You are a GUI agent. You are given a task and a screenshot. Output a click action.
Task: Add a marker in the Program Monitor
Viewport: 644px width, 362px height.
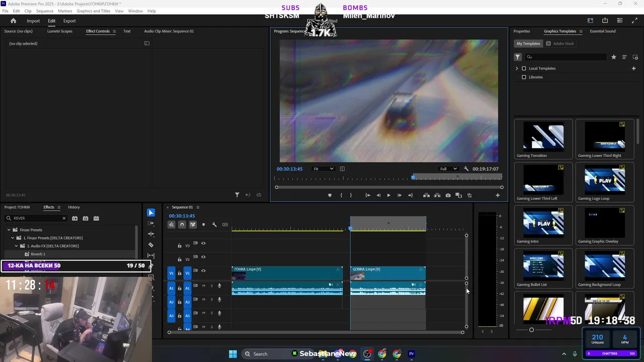(x=330, y=195)
